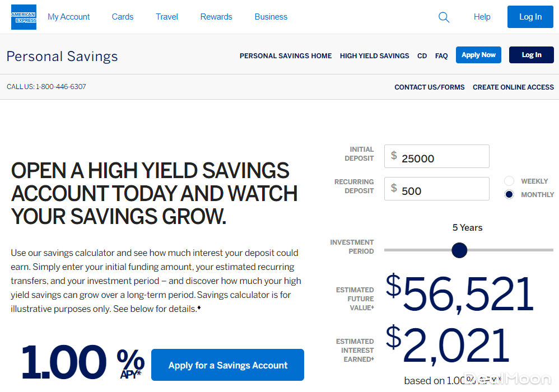
Task: Click the Initial Deposit amount field
Action: pos(442,157)
